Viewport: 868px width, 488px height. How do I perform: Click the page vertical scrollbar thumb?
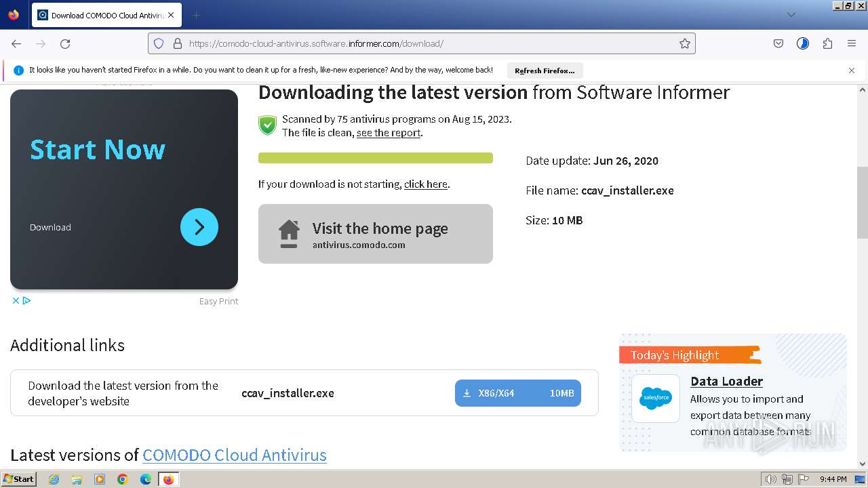point(863,202)
